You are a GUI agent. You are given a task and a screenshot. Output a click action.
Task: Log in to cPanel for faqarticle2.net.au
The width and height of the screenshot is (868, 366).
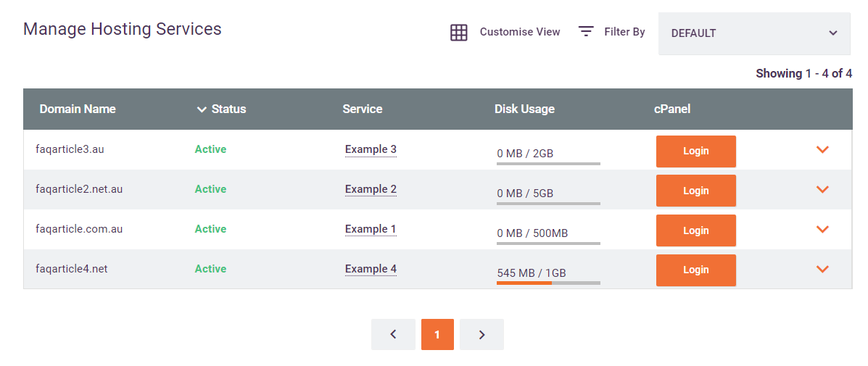(x=696, y=191)
